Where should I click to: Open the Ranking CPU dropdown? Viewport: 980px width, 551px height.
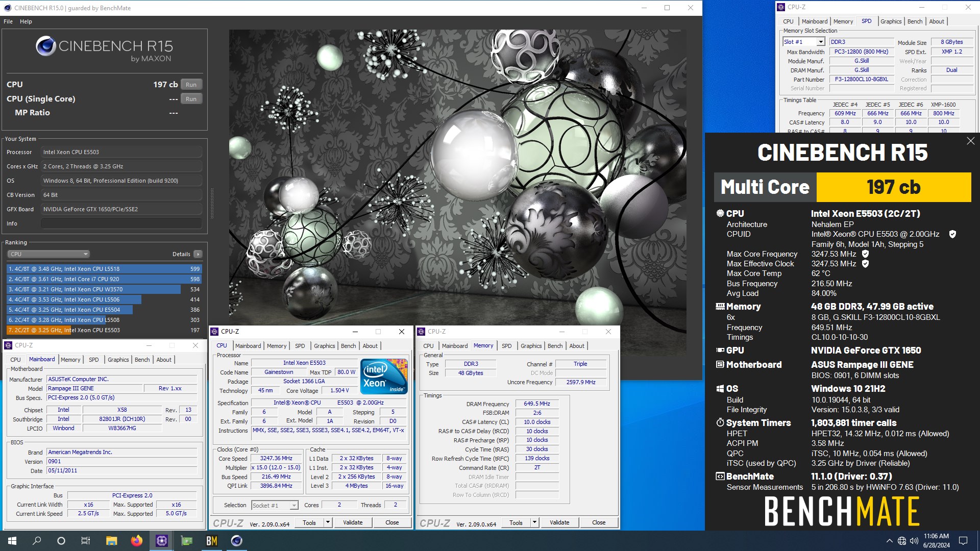pyautogui.click(x=48, y=254)
